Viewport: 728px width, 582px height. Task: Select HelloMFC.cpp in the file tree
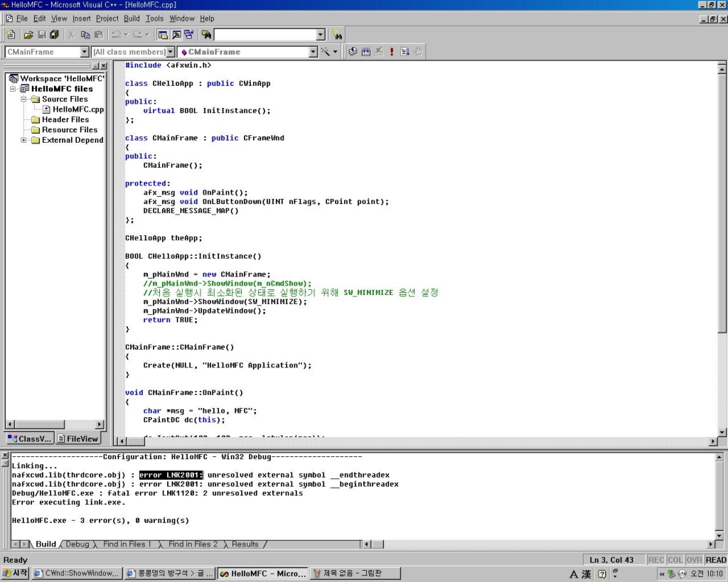(78, 109)
